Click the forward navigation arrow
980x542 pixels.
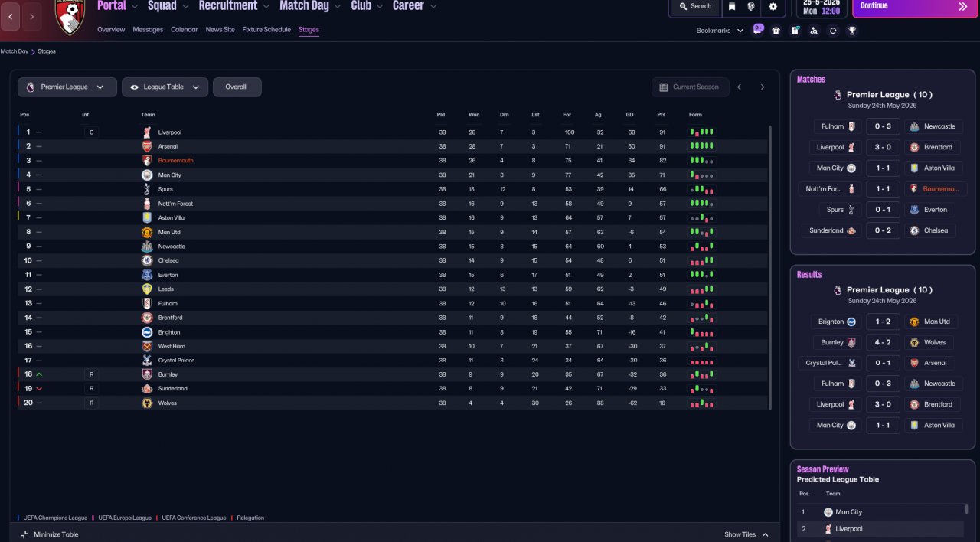[x=31, y=16]
